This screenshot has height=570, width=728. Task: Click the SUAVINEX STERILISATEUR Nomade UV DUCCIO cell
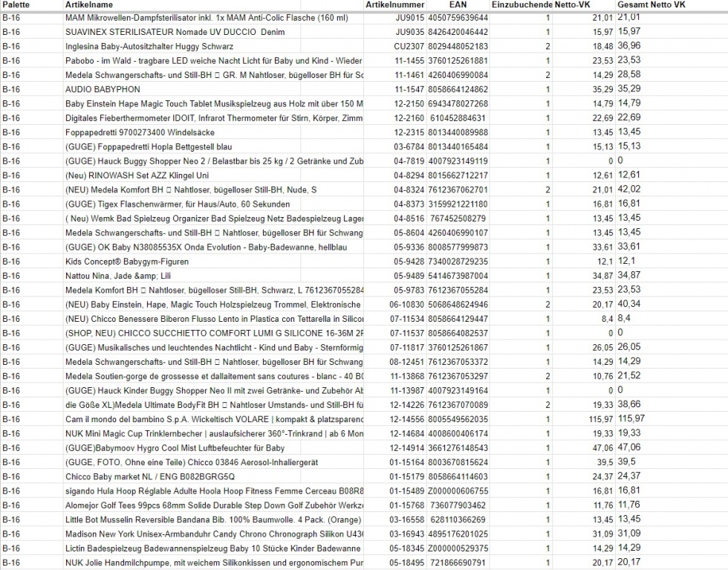click(x=175, y=32)
